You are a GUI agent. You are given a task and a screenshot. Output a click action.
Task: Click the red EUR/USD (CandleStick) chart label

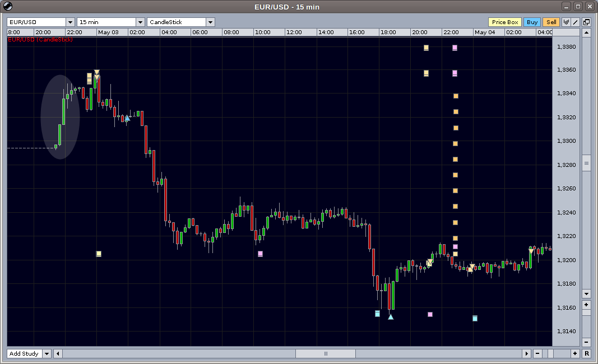click(x=40, y=39)
